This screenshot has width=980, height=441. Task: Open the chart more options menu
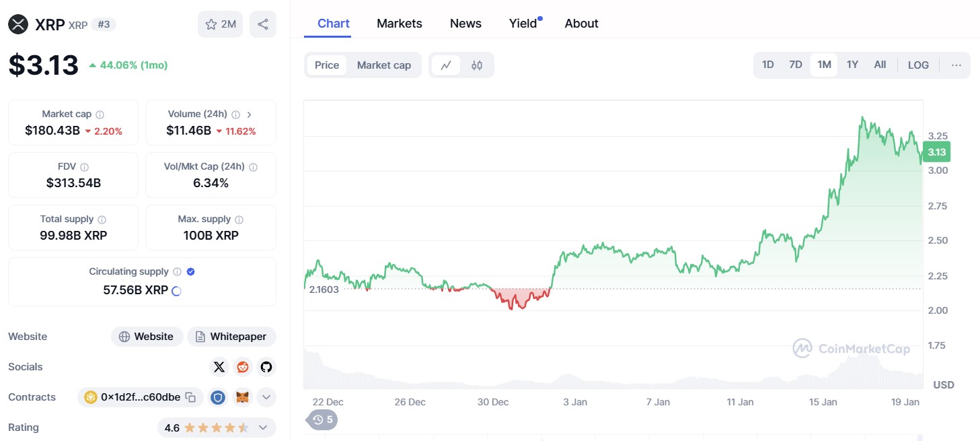click(x=956, y=65)
